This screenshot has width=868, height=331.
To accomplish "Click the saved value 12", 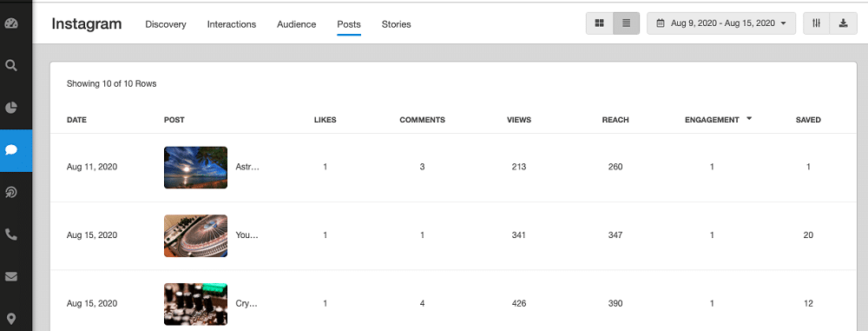I will (808, 304).
